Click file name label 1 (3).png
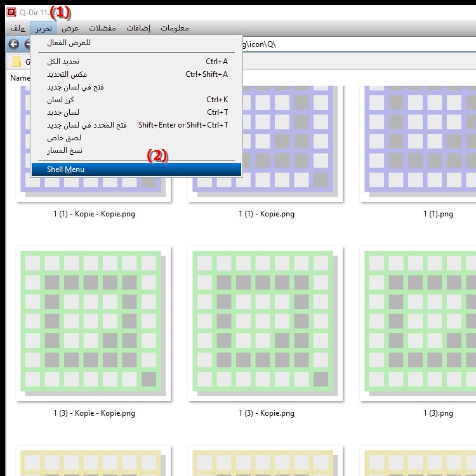 click(x=438, y=413)
